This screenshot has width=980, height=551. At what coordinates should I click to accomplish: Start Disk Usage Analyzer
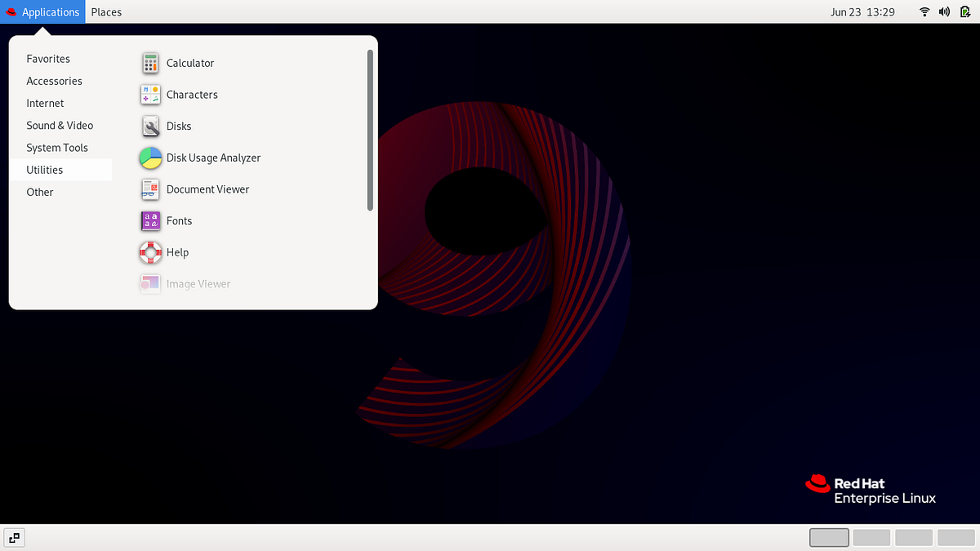(x=213, y=158)
